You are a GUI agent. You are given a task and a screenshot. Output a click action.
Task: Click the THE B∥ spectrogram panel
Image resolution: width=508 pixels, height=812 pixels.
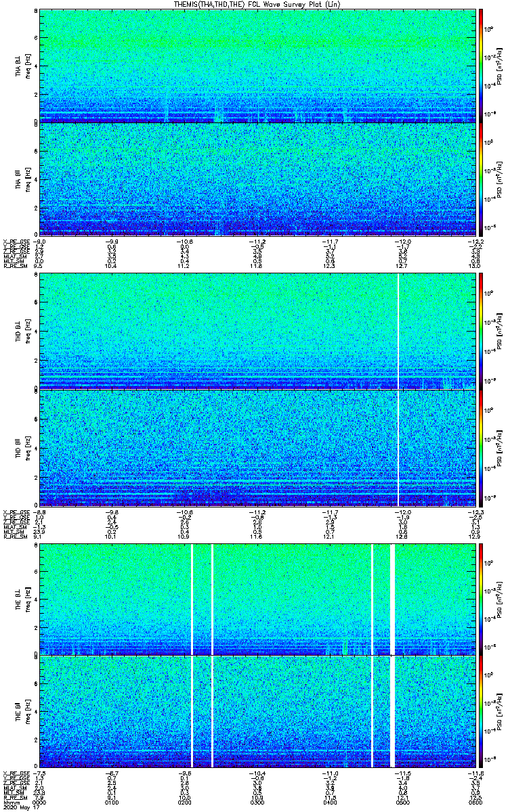coord(256,711)
